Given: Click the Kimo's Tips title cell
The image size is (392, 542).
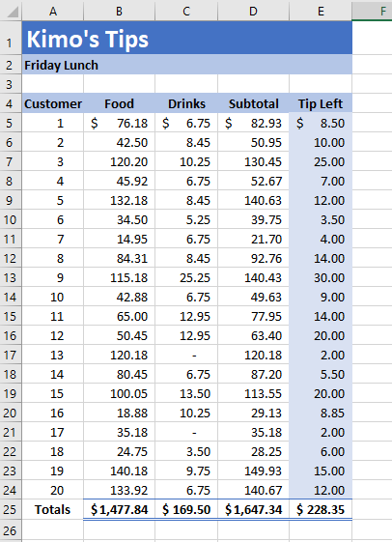Looking at the screenshot, I should click(x=187, y=38).
